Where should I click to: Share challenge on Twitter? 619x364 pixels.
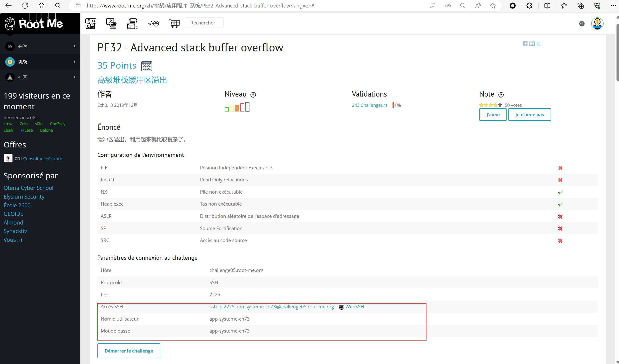pyautogui.click(x=539, y=43)
